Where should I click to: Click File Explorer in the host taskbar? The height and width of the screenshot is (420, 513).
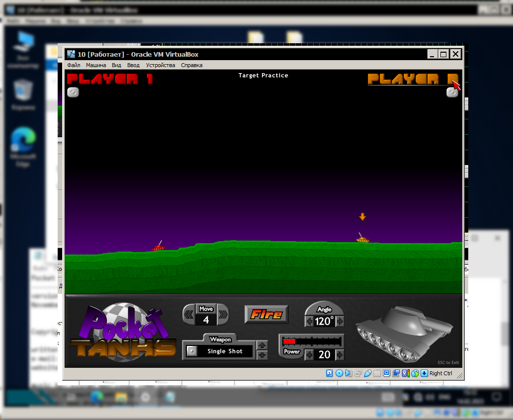click(121, 397)
